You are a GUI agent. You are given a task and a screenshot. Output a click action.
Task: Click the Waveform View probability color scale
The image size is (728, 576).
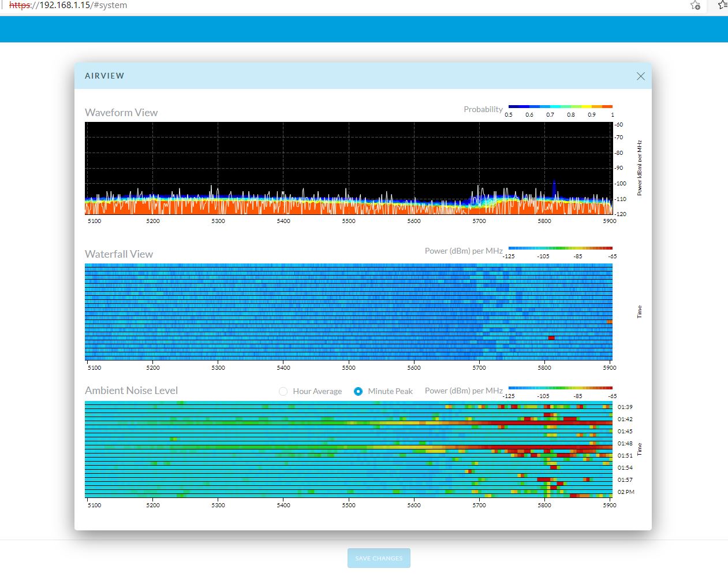click(x=560, y=107)
